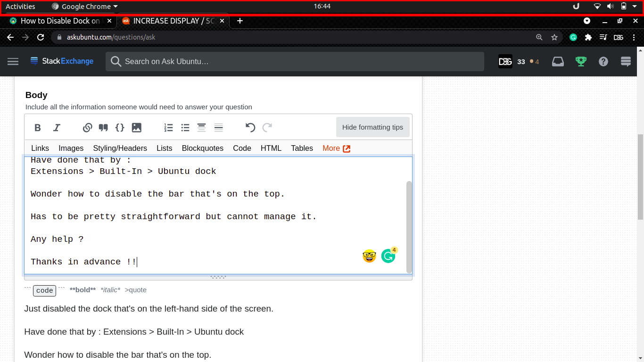Open the Lists formatting tip tab

[x=165, y=148]
